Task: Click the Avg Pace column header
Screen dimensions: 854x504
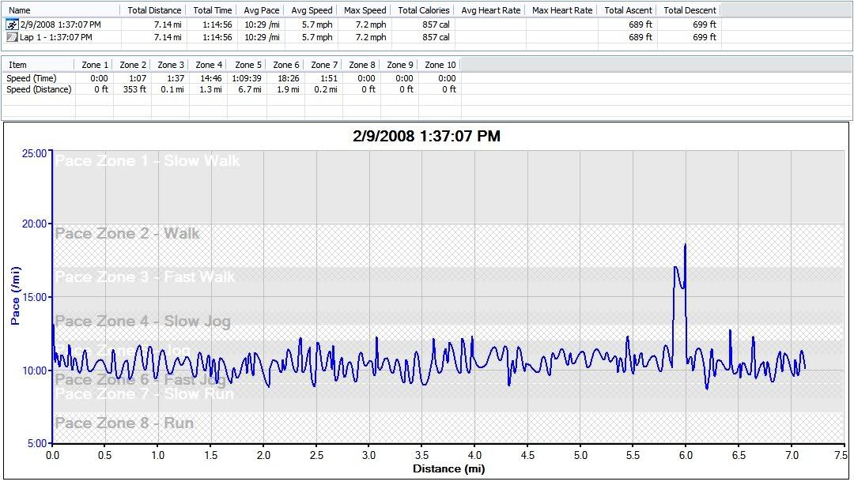Action: coord(261,10)
